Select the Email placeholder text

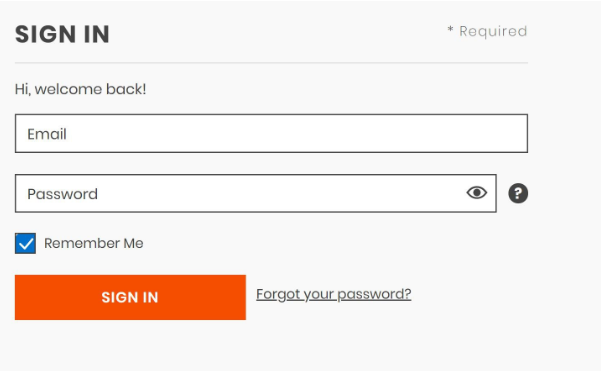tap(47, 134)
